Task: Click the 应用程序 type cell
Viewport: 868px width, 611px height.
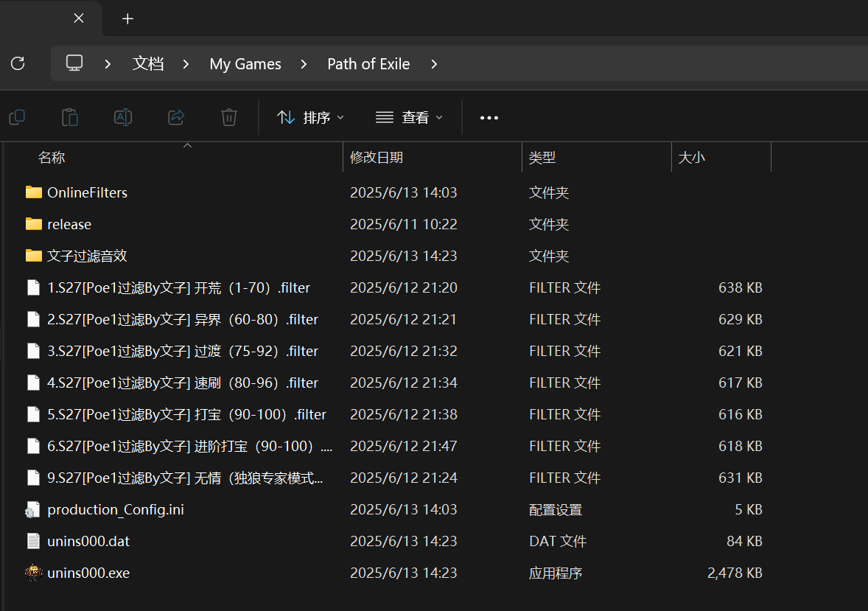Action: pyautogui.click(x=556, y=573)
